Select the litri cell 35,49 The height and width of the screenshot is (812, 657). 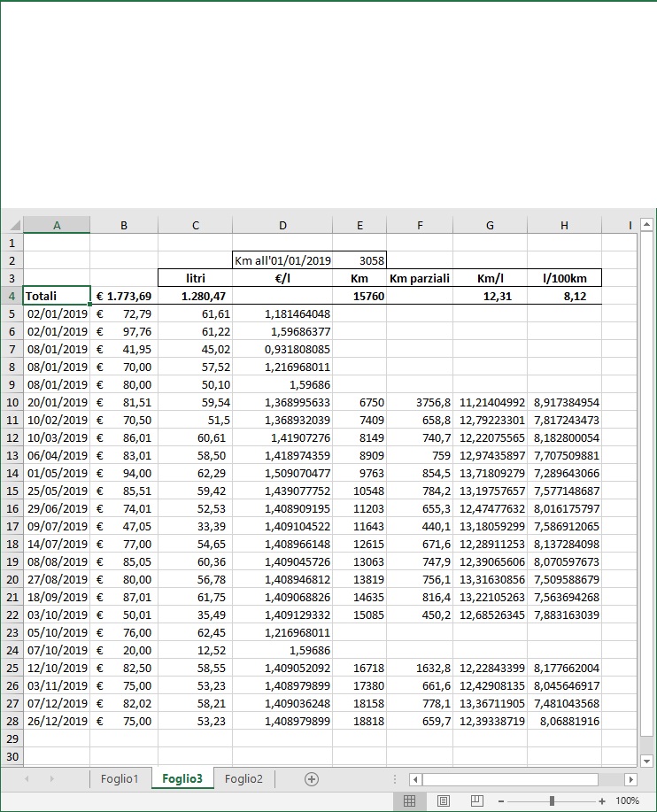click(195, 615)
